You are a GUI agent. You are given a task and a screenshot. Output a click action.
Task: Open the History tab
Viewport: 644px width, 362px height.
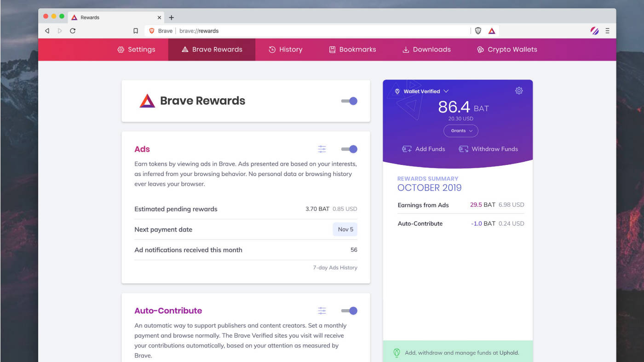click(x=285, y=50)
